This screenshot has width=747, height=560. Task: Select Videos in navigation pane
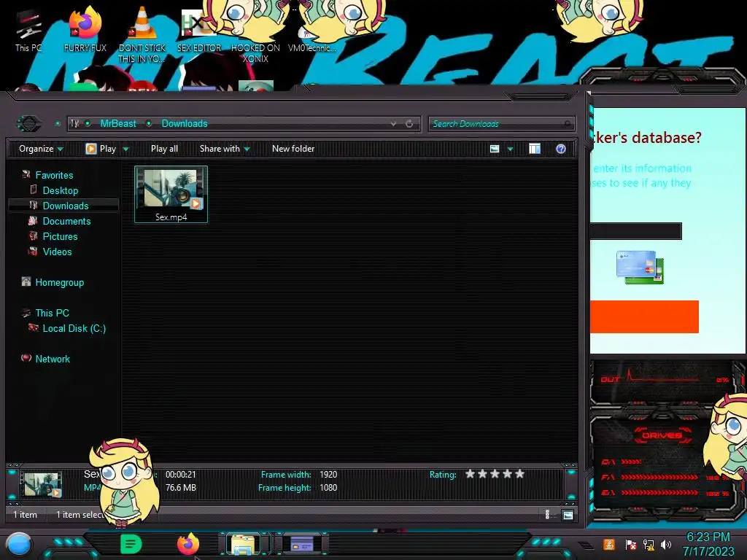(57, 252)
